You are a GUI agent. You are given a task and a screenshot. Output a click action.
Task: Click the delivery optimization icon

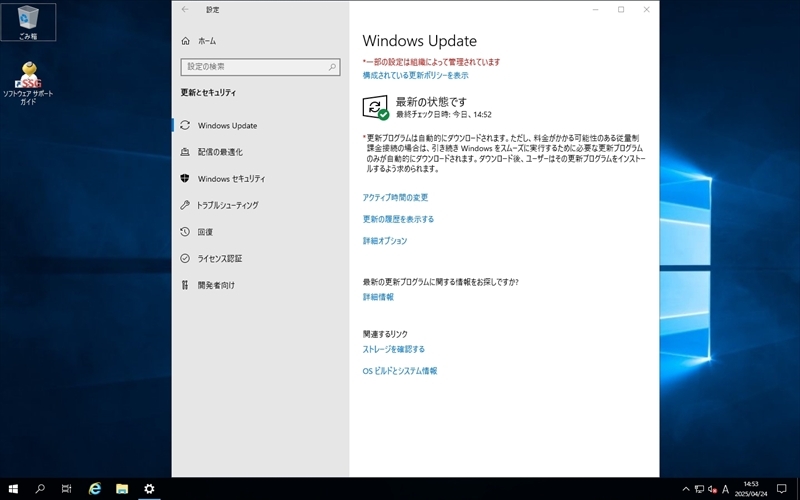(185, 152)
